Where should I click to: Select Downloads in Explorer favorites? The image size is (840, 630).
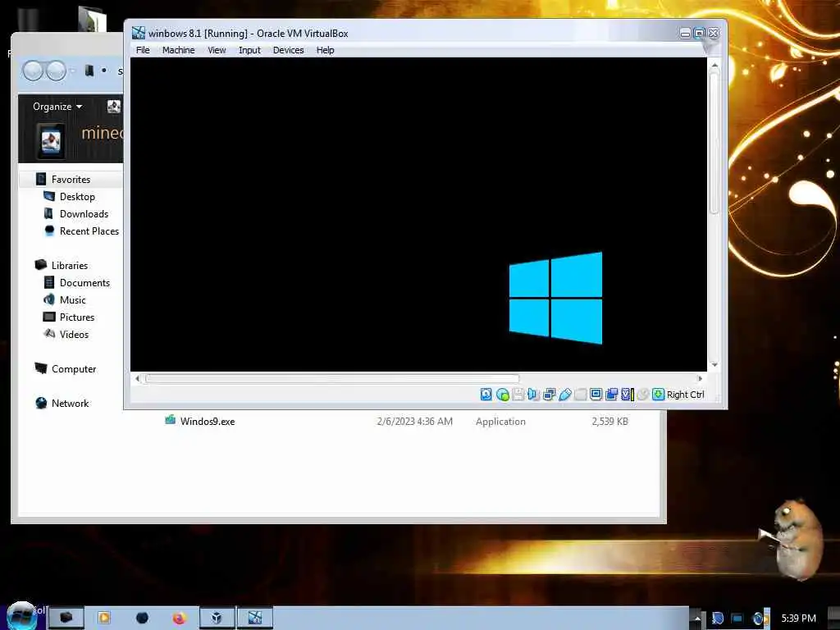tap(84, 214)
